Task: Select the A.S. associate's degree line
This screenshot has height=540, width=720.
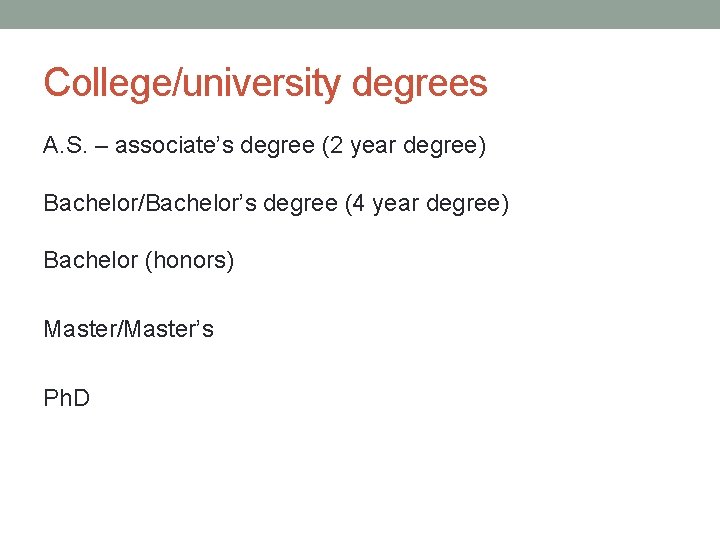Action: pyautogui.click(x=264, y=147)
